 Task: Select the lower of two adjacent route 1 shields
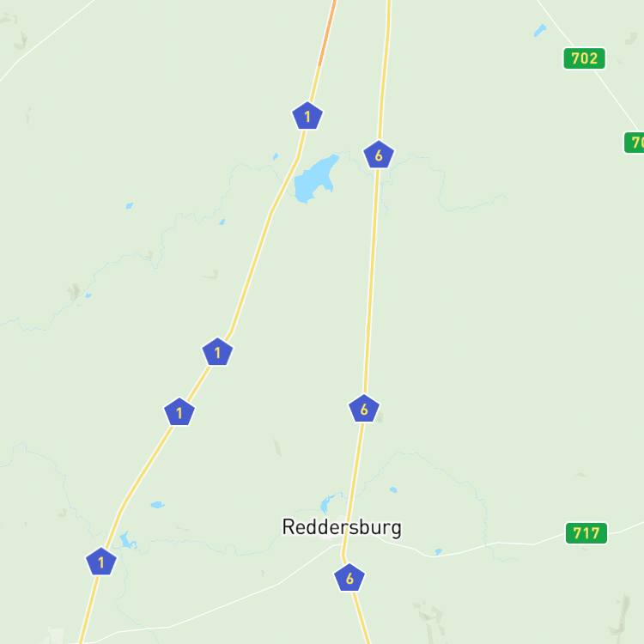pyautogui.click(x=179, y=412)
